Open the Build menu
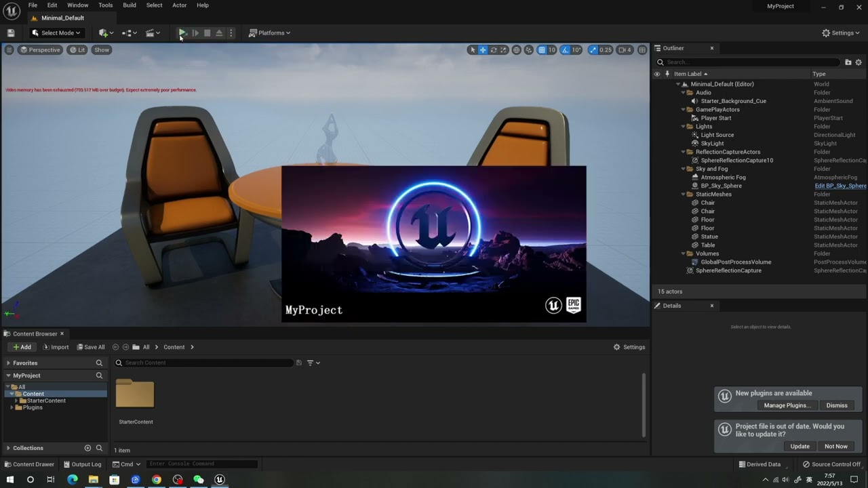Screen dimensions: 868x488 [x=130, y=5]
